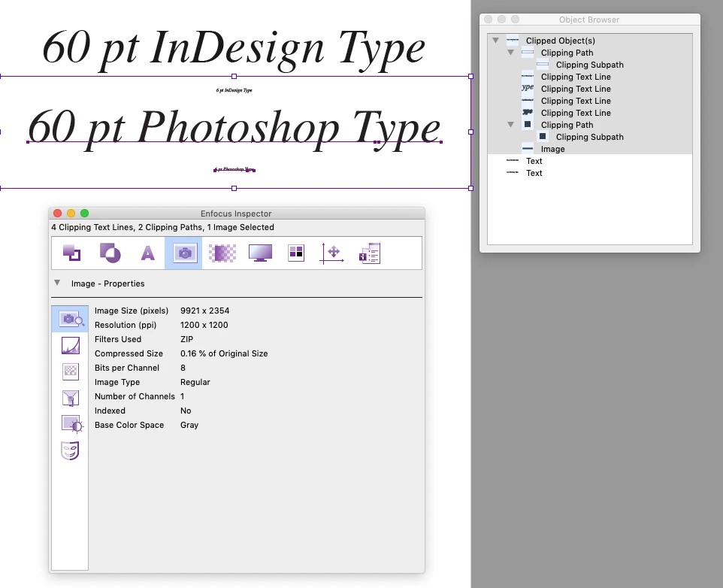Select the first Clipping Subpath row
This screenshot has width=723, height=588.
[590, 65]
